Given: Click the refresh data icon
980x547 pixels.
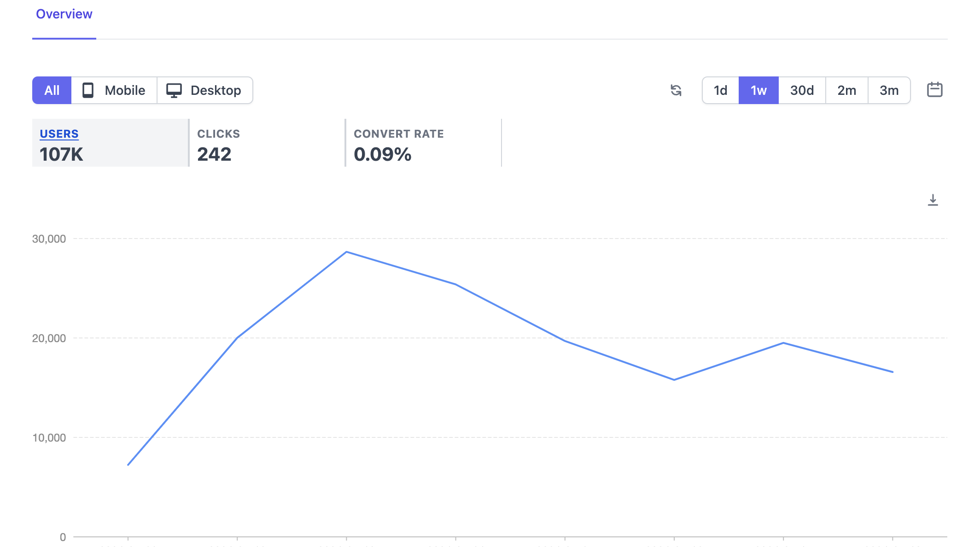Looking at the screenshot, I should [676, 90].
